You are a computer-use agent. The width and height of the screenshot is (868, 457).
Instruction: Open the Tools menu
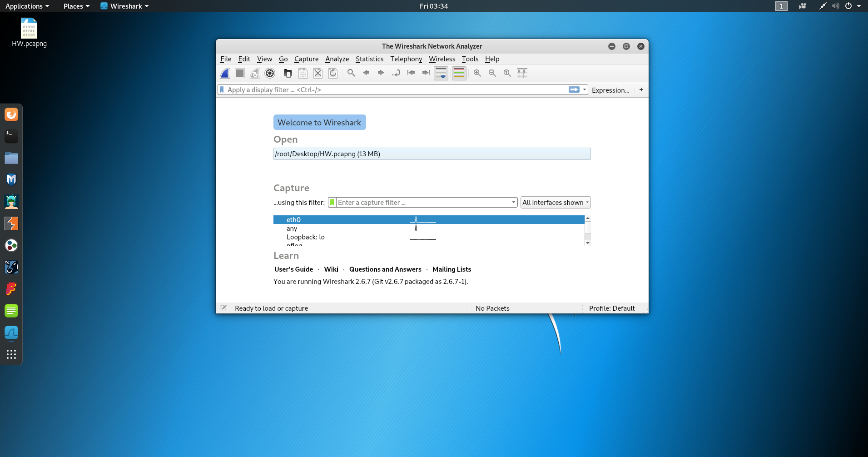470,59
